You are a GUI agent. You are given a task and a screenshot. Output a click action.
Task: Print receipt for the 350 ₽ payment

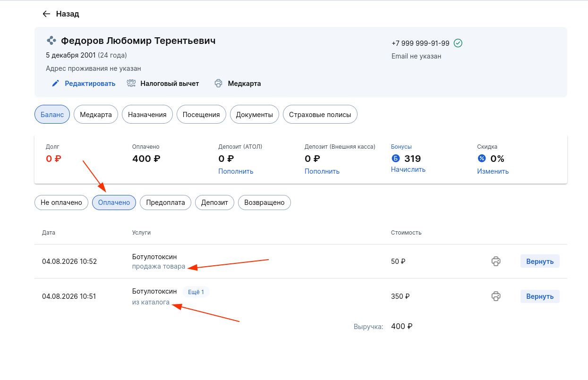tap(496, 296)
